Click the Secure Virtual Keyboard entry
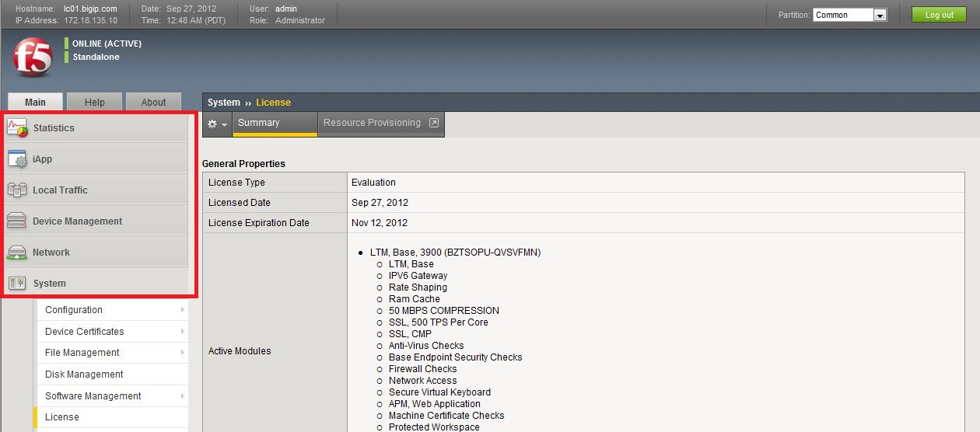 click(x=439, y=392)
